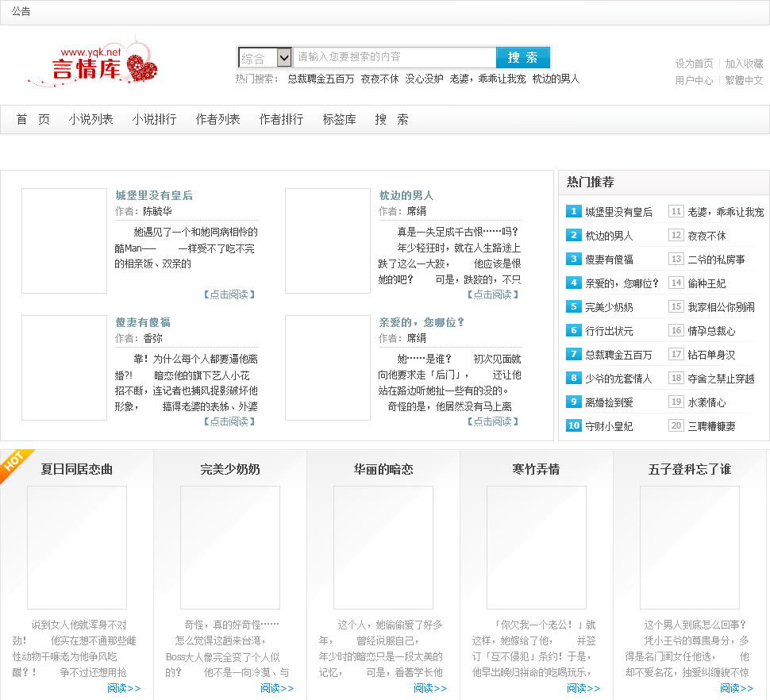The image size is (770, 700).
Task: Switch to 繁體中文 version
Action: coord(744,80)
